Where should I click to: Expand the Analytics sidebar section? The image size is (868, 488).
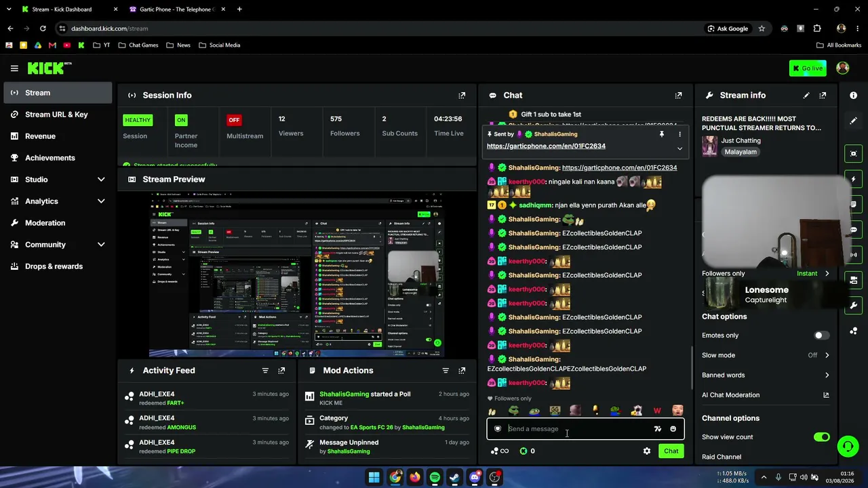(x=101, y=201)
